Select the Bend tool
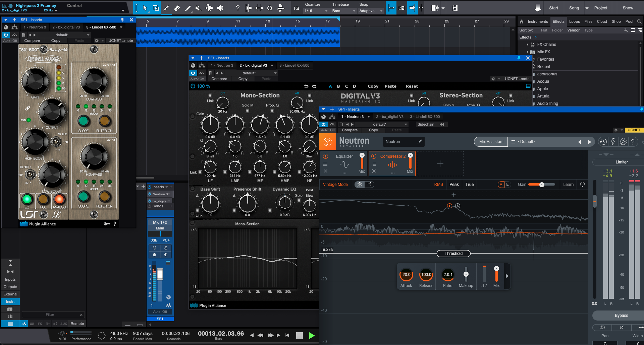The width and height of the screenshot is (644, 345). click(209, 8)
